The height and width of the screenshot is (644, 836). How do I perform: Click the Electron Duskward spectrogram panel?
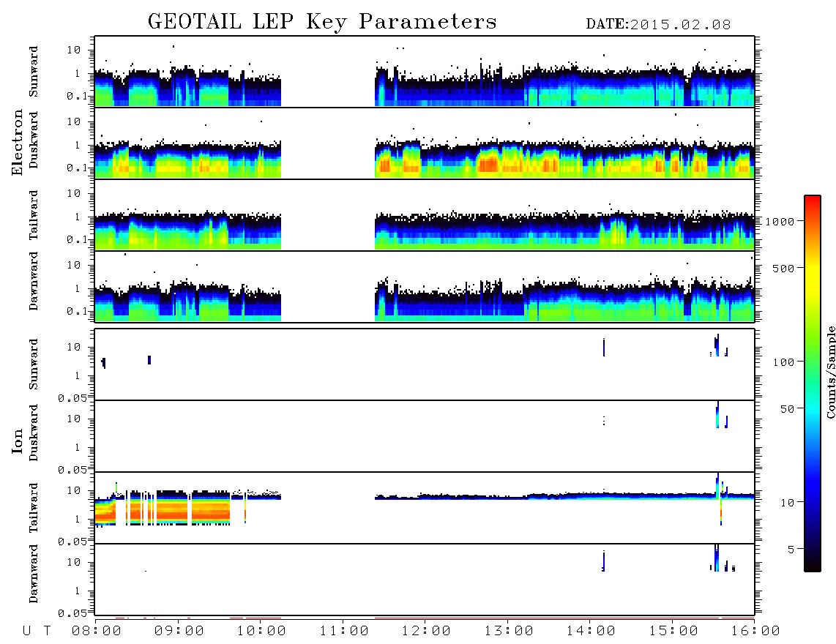pos(425,143)
